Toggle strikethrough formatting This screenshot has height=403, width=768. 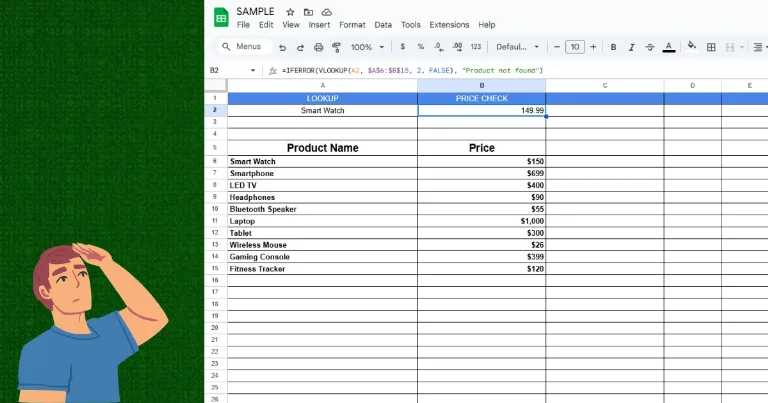(649, 47)
